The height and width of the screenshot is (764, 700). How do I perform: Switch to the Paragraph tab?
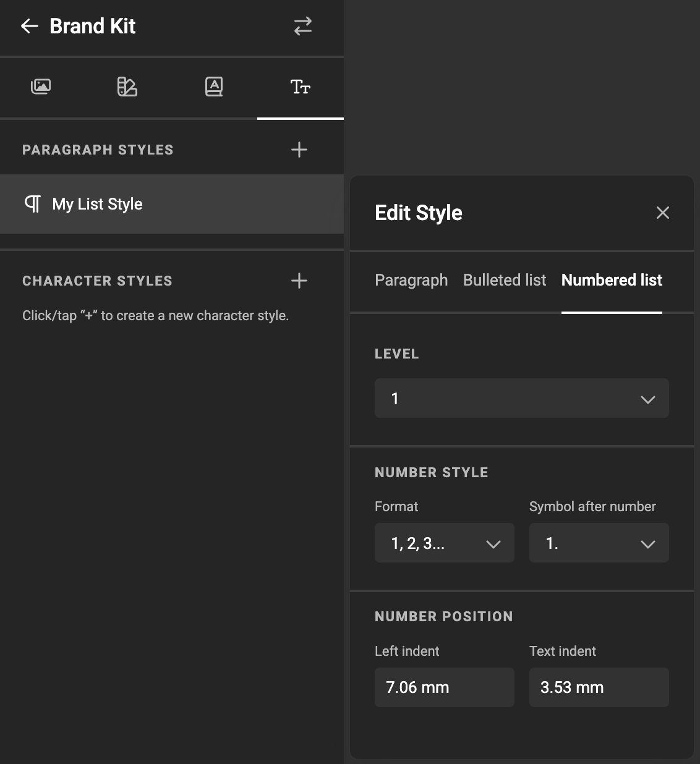coord(411,280)
